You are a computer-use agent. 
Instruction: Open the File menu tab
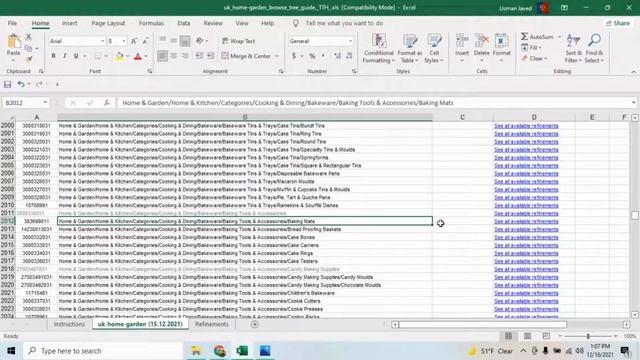pos(12,23)
